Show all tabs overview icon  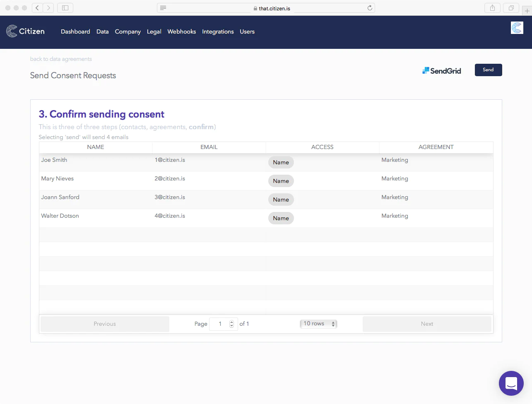pyautogui.click(x=511, y=8)
